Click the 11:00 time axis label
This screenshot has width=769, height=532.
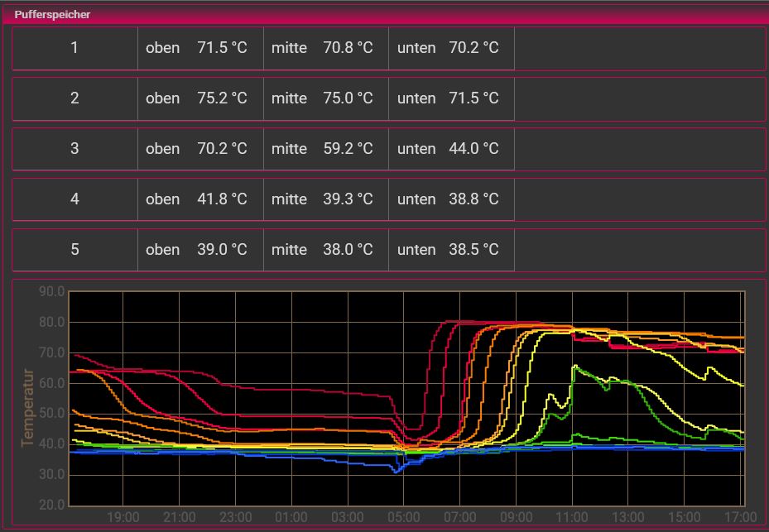coord(572,517)
